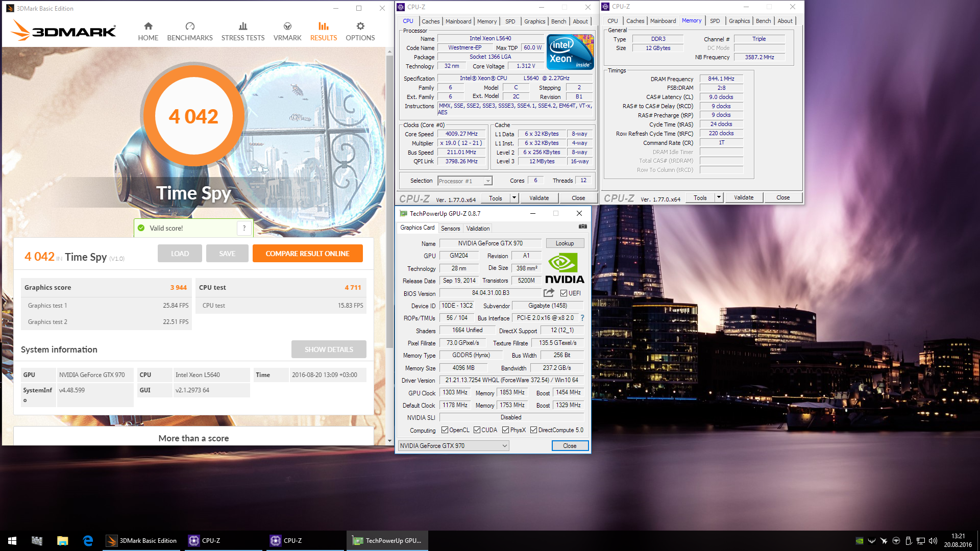Click the 4 042 score circle
Image resolution: width=980 pixels, height=551 pixels.
coord(193,116)
